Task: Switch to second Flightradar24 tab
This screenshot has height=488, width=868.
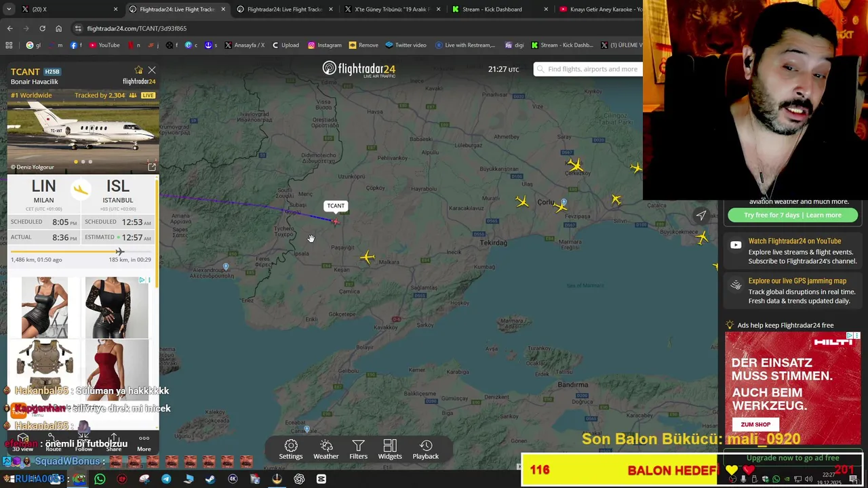Action: pos(284,9)
